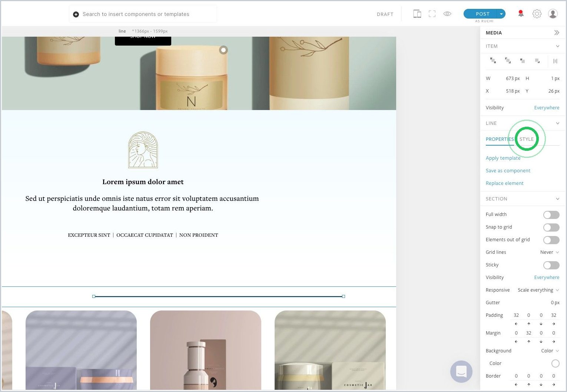Open the Background Color type dropdown
Image resolution: width=567 pixels, height=392 pixels.
[550, 351]
